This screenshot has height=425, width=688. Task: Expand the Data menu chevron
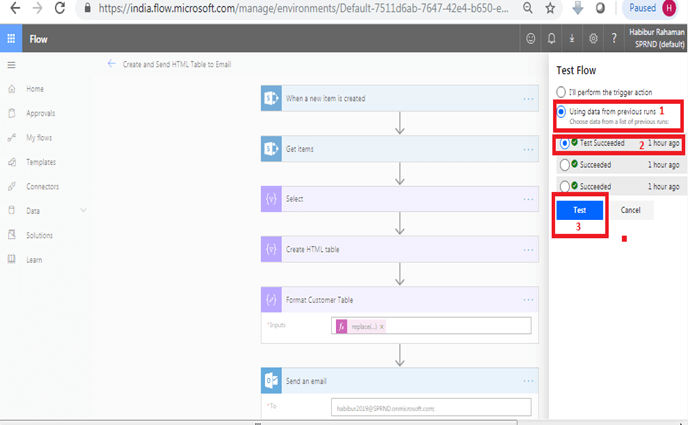(x=83, y=211)
